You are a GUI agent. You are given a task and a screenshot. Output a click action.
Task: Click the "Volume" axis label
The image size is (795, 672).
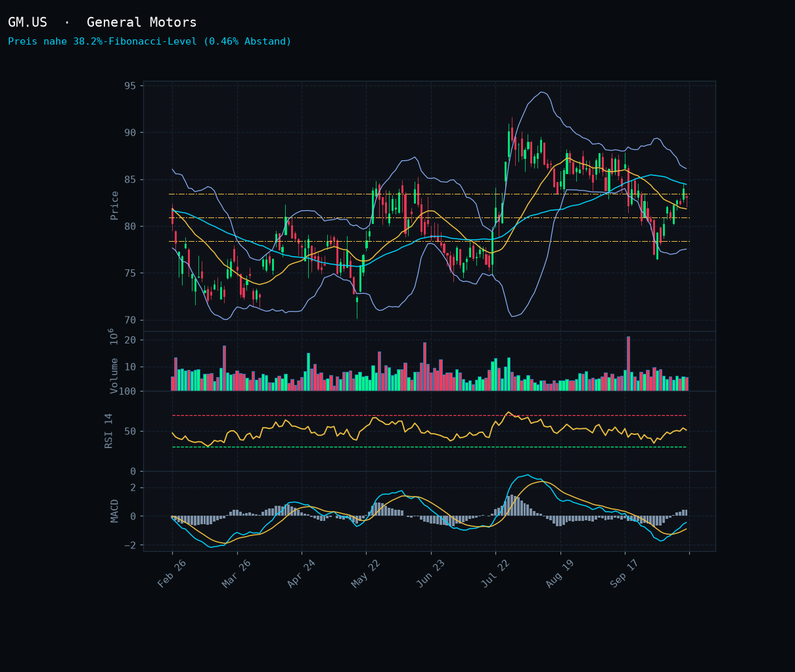(x=114, y=376)
